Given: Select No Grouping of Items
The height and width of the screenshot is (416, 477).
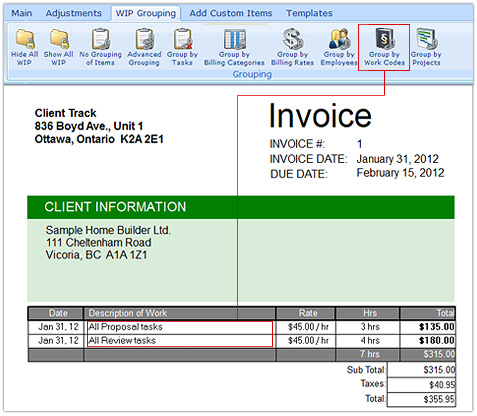Looking at the screenshot, I should [x=100, y=47].
